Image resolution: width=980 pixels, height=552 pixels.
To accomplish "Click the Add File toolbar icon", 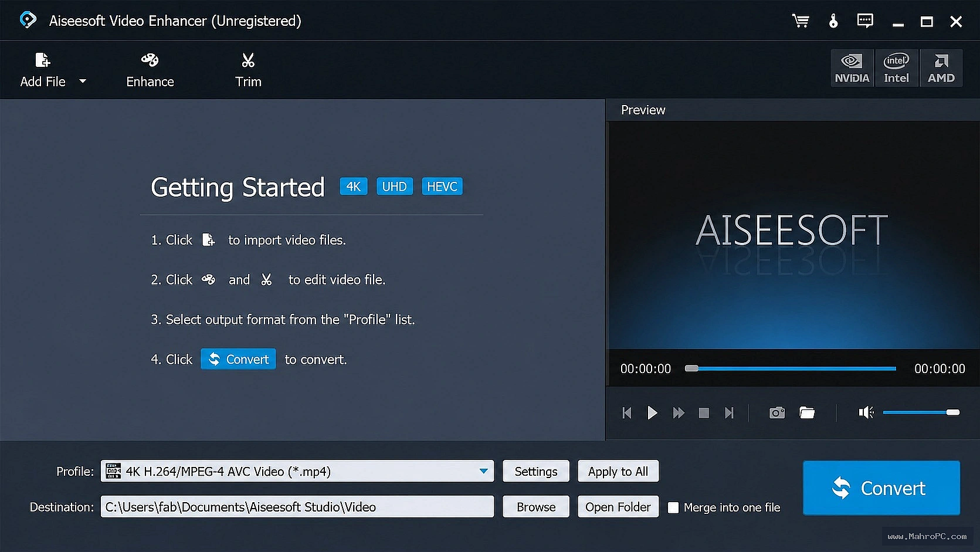I will tap(43, 60).
